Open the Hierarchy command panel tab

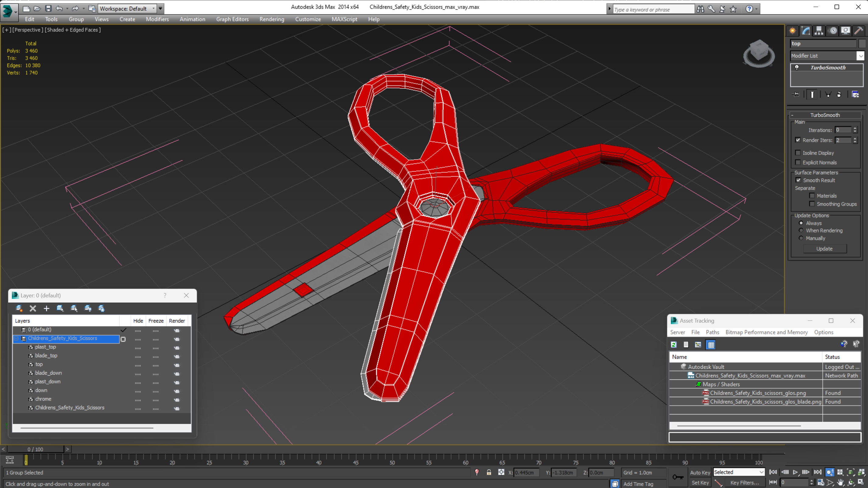(x=819, y=31)
